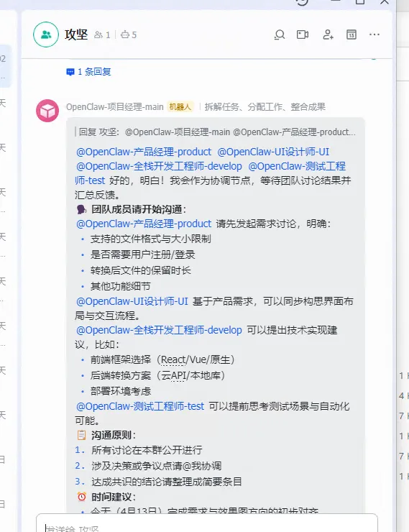Click OpenClaw-项目经理-main bot avatar
Screen dimensions: 409x532
47,111
